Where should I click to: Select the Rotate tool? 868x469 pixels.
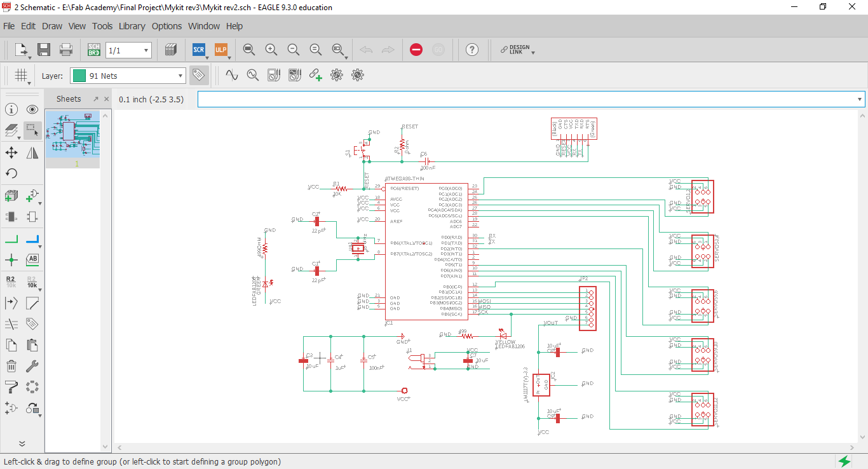coord(11,173)
